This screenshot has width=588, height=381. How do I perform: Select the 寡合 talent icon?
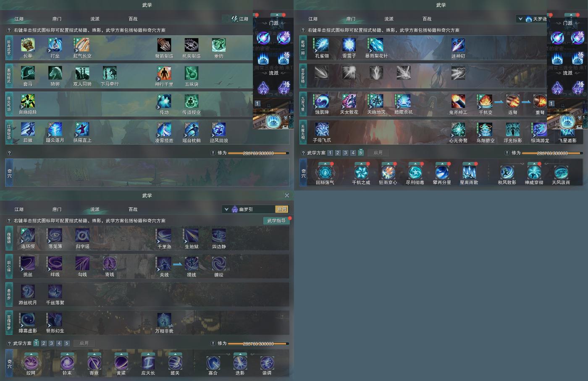213,363
